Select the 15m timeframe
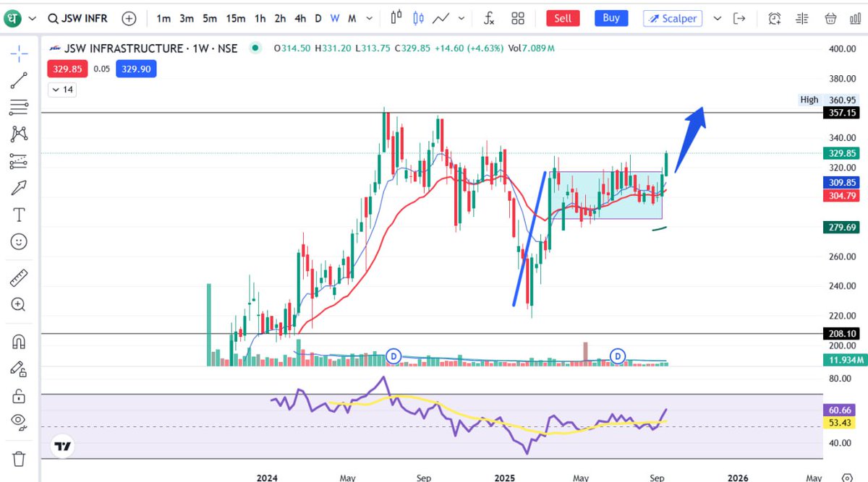The height and width of the screenshot is (482, 868). [x=235, y=18]
